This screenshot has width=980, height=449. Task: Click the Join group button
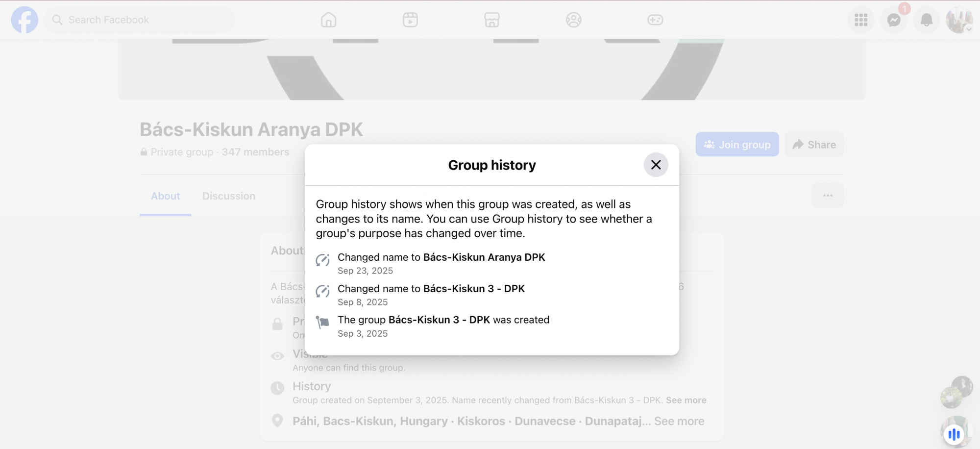point(737,145)
